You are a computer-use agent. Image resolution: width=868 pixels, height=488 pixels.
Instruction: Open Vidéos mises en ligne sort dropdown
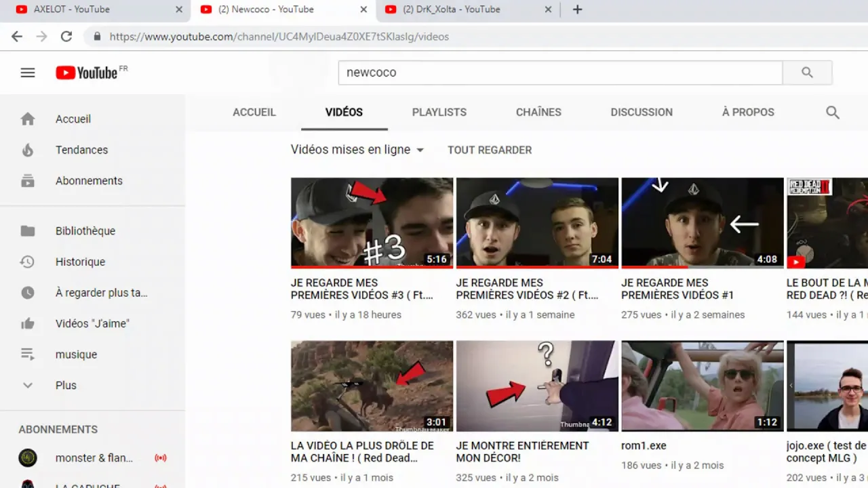click(x=357, y=150)
